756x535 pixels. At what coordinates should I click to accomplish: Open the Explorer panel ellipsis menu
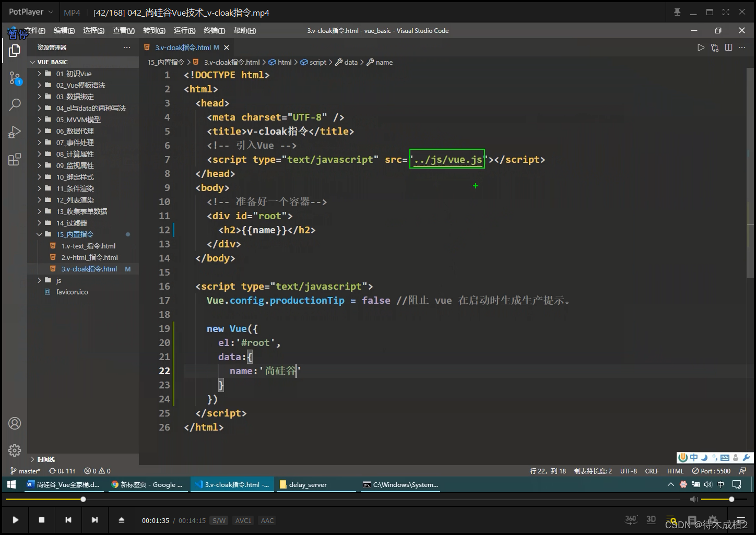pyautogui.click(x=127, y=47)
